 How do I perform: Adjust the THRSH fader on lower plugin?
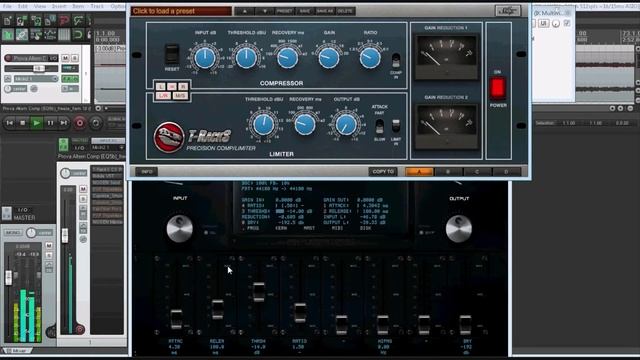coord(259,291)
